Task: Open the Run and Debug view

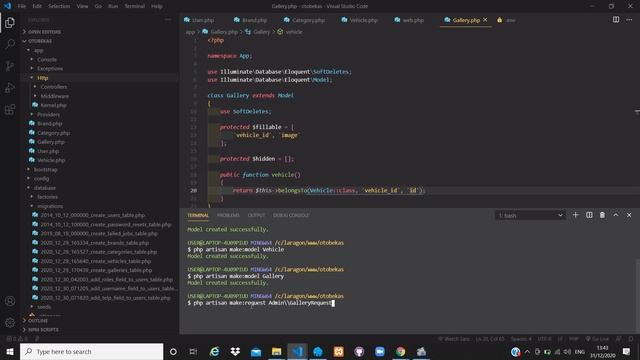Action: [x=10, y=87]
